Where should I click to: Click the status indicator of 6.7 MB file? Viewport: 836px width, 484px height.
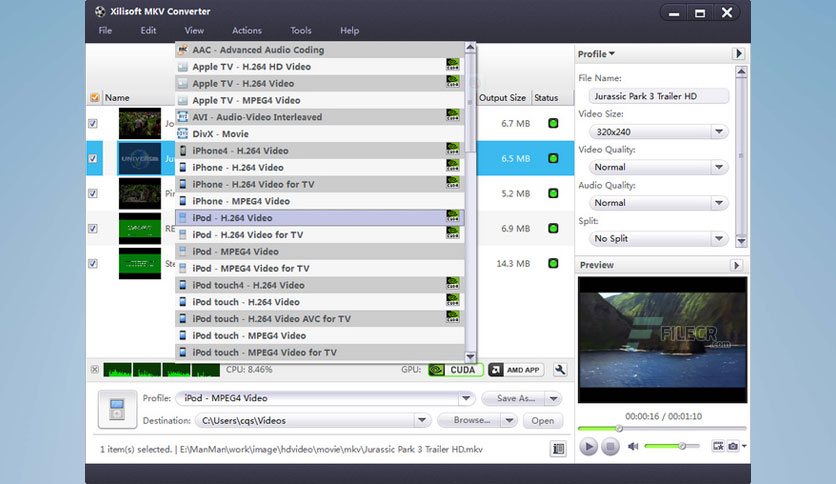pos(553,124)
